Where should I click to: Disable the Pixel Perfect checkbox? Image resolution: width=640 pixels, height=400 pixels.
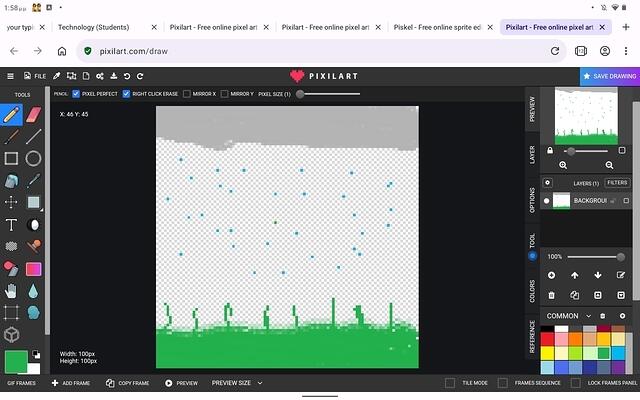(76, 94)
